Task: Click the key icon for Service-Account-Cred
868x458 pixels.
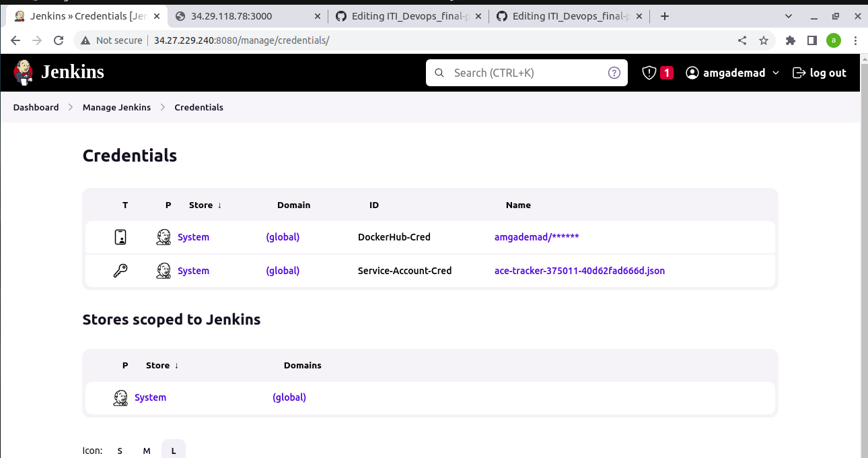Action: tap(120, 270)
